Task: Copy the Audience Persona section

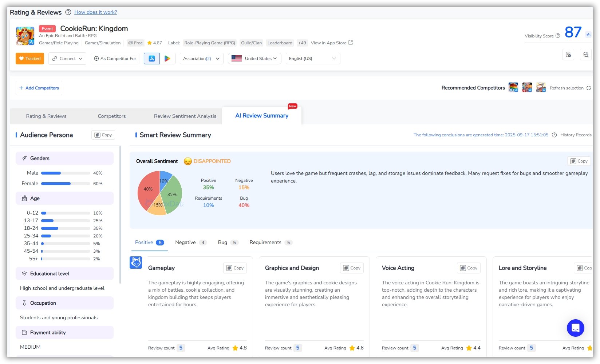Action: tap(103, 135)
